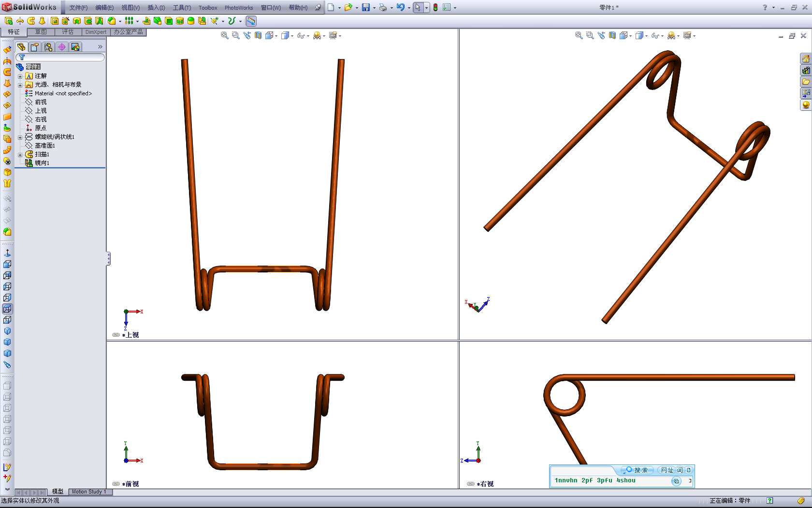Expand the 光源、相机与布景 tree node
The height and width of the screenshot is (508, 812).
click(20, 85)
